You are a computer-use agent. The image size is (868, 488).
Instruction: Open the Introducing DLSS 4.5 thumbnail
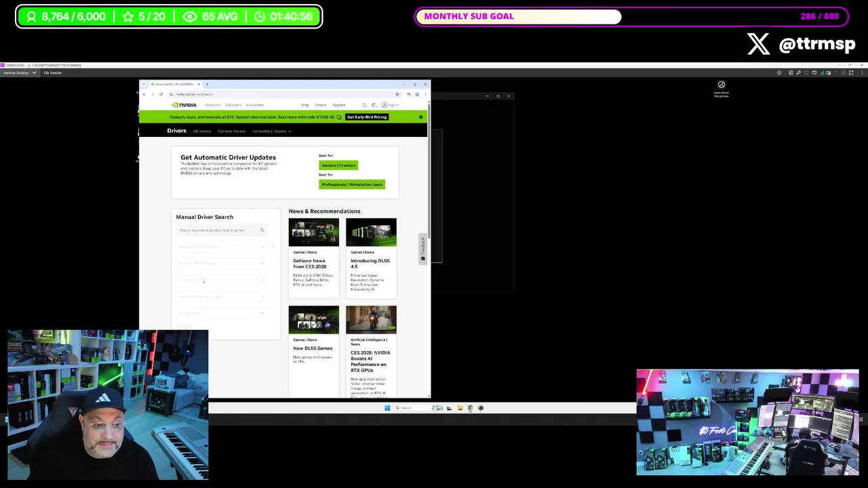click(371, 232)
